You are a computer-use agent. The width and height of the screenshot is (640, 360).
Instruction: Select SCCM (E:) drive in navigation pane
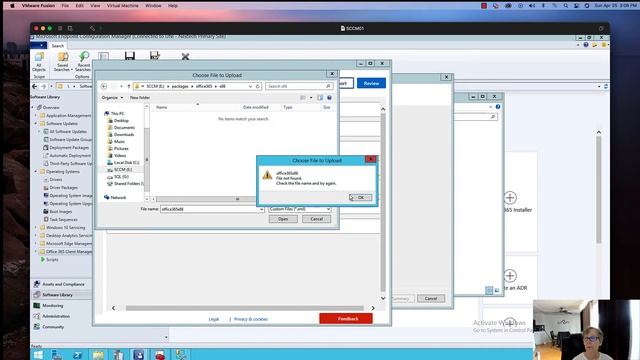[122, 169]
